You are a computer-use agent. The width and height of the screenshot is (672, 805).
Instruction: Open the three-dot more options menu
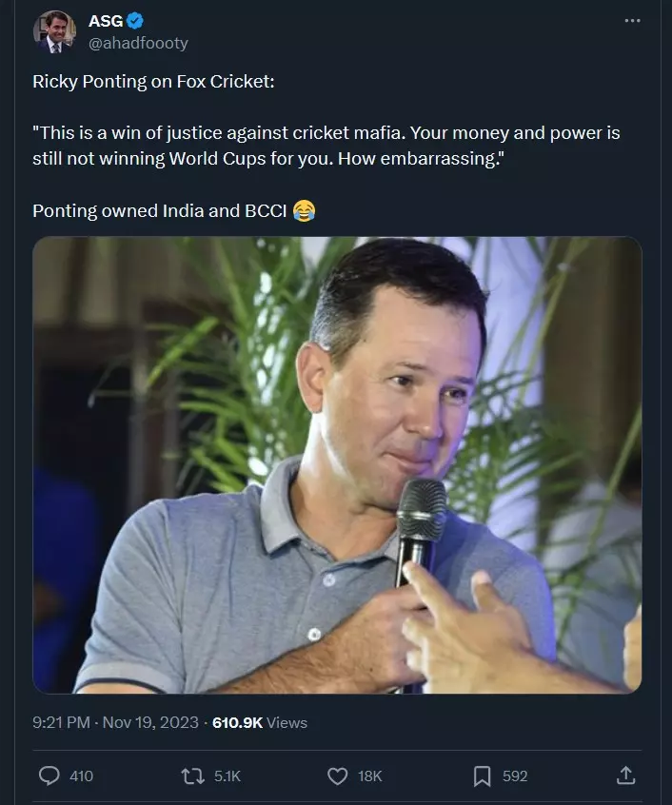(x=632, y=21)
